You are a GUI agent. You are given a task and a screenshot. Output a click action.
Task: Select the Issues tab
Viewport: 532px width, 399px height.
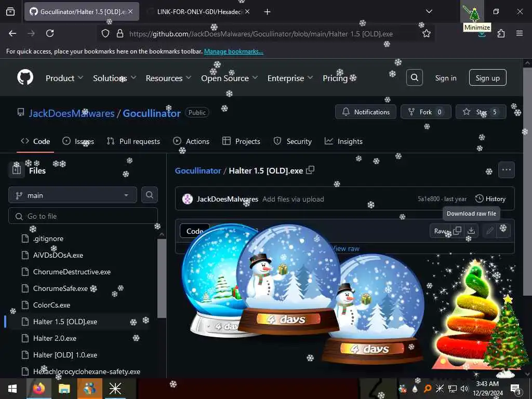pos(78,141)
